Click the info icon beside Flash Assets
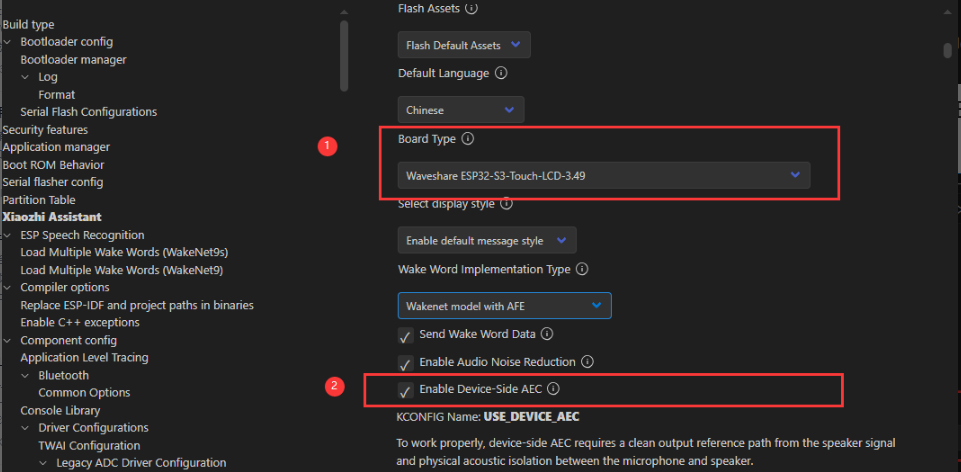The width and height of the screenshot is (961, 472). [x=472, y=8]
